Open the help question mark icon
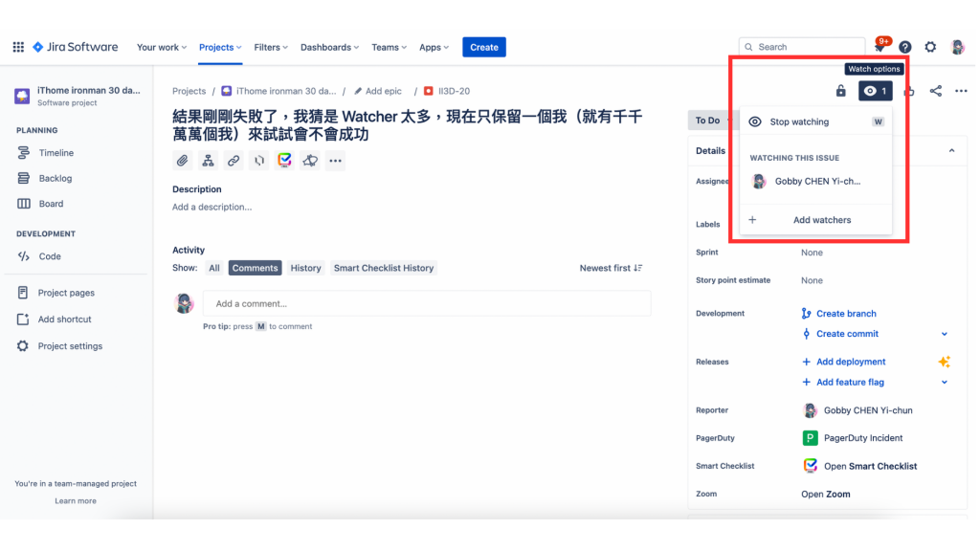 pyautogui.click(x=904, y=47)
